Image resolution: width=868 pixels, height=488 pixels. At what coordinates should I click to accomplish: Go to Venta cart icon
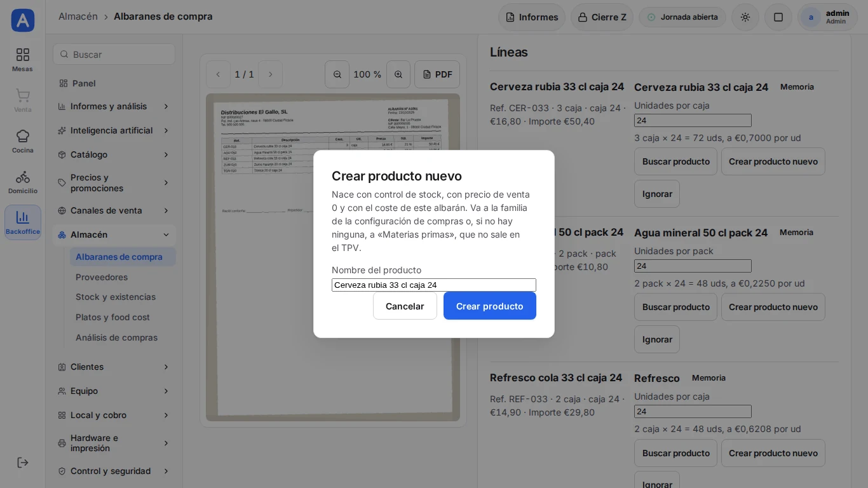click(x=23, y=100)
